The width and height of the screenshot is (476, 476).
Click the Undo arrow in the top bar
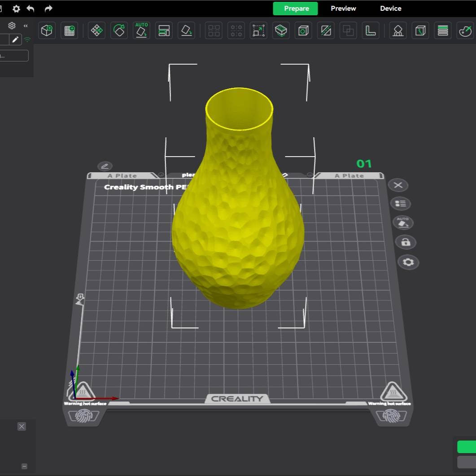click(31, 9)
